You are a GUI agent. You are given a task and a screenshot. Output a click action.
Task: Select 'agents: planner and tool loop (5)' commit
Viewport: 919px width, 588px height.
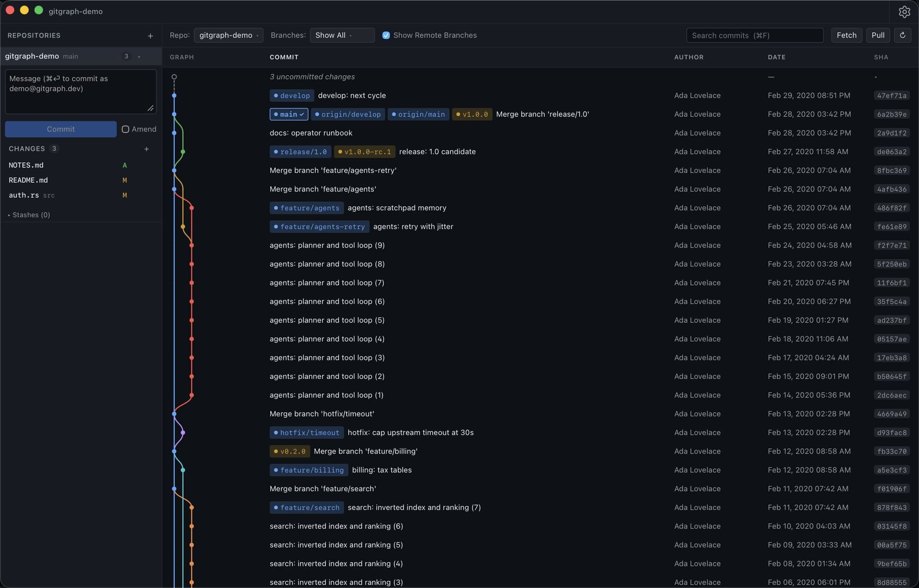click(540, 320)
